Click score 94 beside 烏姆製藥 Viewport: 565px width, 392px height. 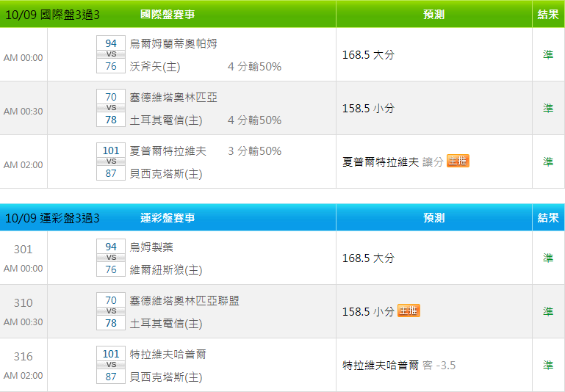click(111, 247)
